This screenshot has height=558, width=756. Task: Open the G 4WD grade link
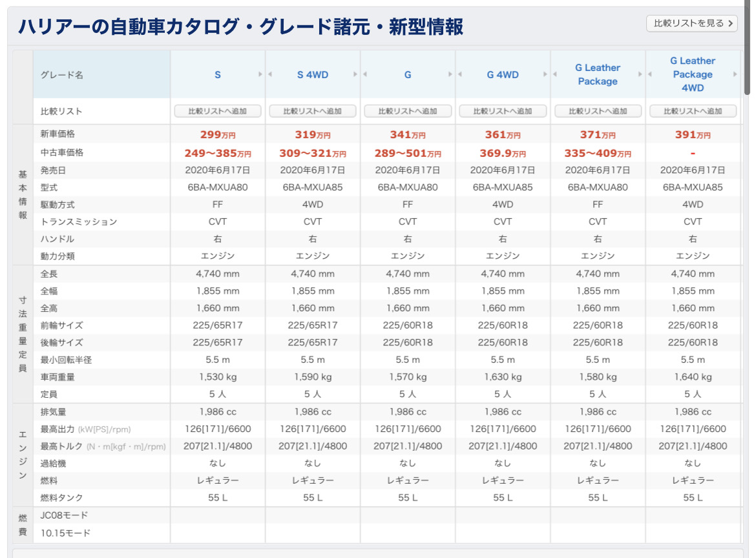[503, 75]
